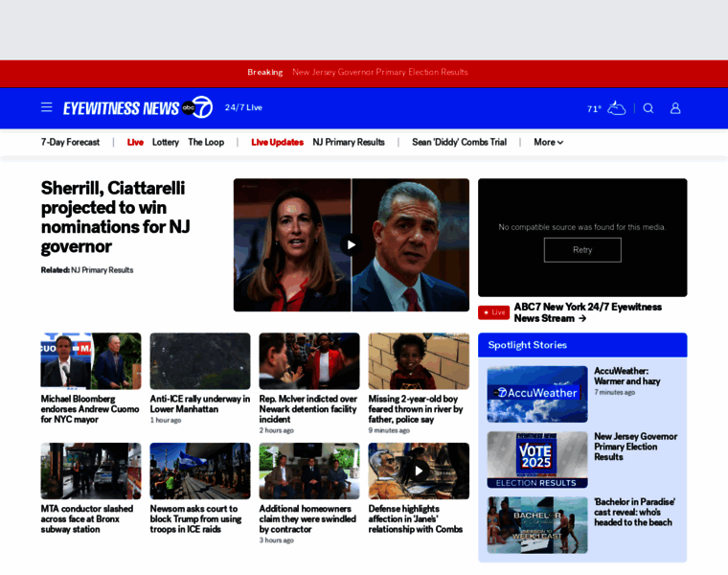Open 'Bachelor in Paradise' cast reveal headline
Image resolution: width=728 pixels, height=575 pixels.
(635, 513)
